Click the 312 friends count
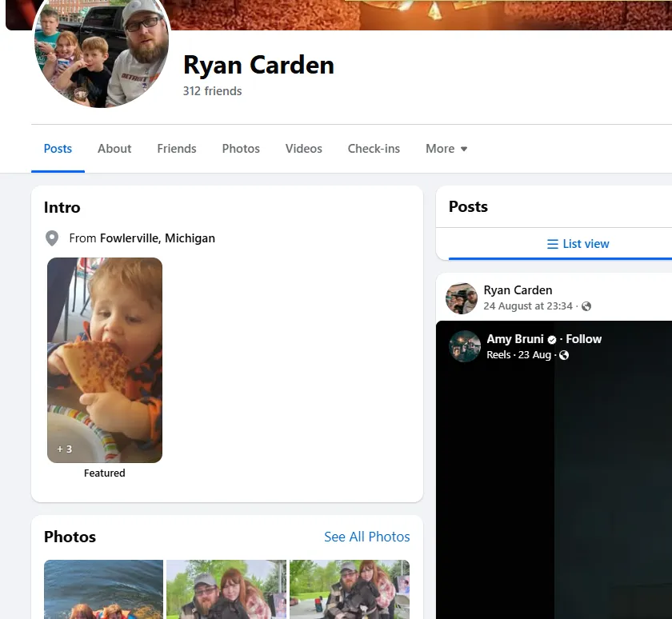The image size is (672, 619). pyautogui.click(x=212, y=91)
